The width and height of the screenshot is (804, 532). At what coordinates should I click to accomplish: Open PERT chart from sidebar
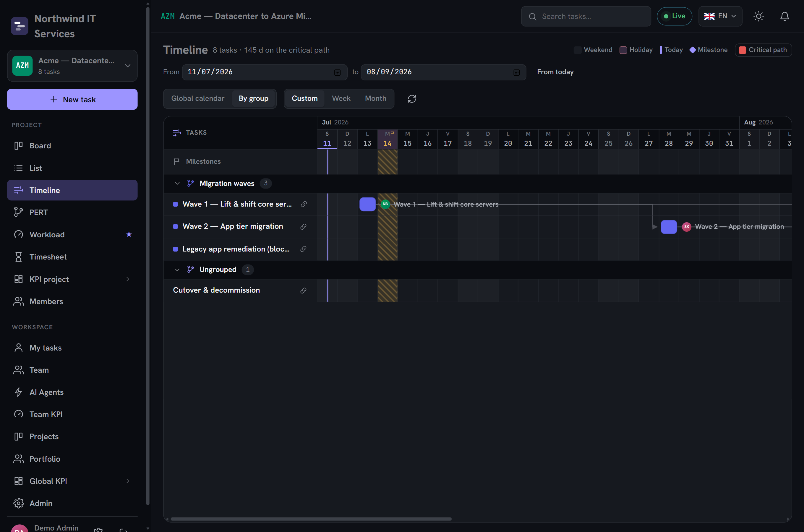click(72, 213)
